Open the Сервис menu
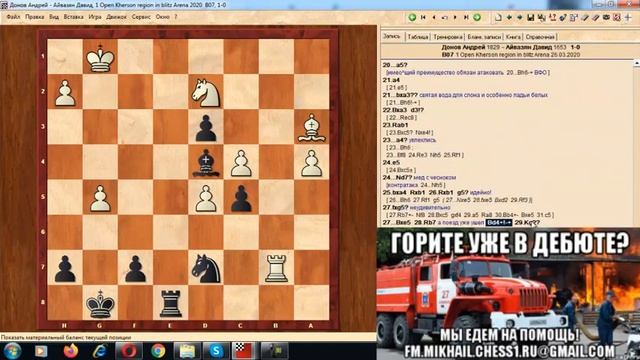The width and height of the screenshot is (640, 360). pos(141,17)
